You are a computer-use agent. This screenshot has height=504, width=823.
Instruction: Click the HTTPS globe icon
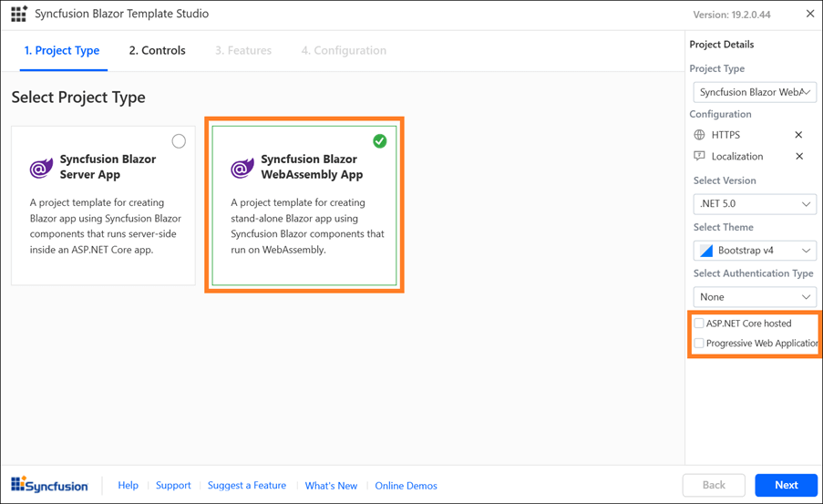700,135
